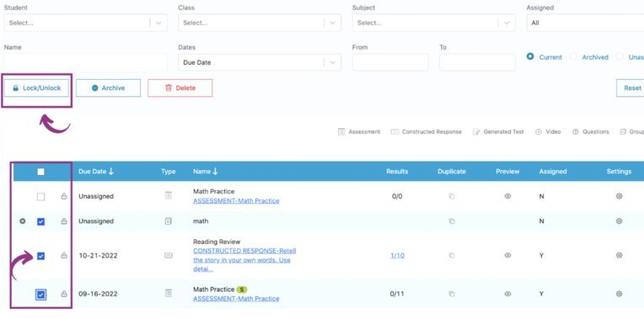Click the Assessment legend icon
The image size is (644, 319).
(x=341, y=131)
